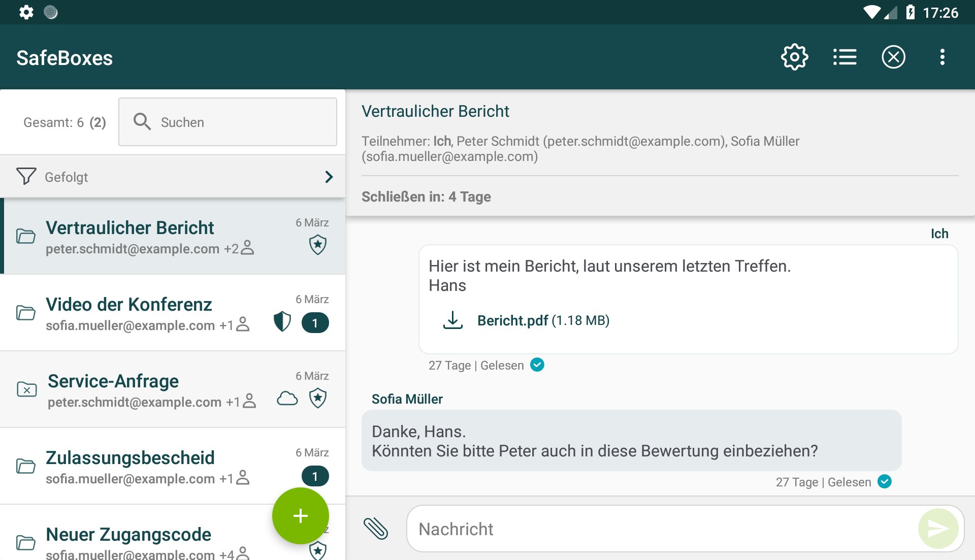Click the cloud icon on Service-Anfrage

click(287, 399)
